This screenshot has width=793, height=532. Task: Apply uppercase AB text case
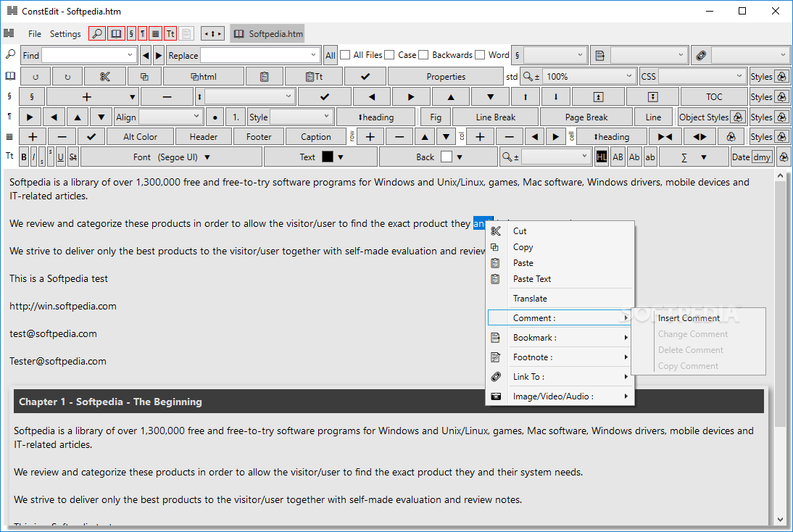click(618, 157)
